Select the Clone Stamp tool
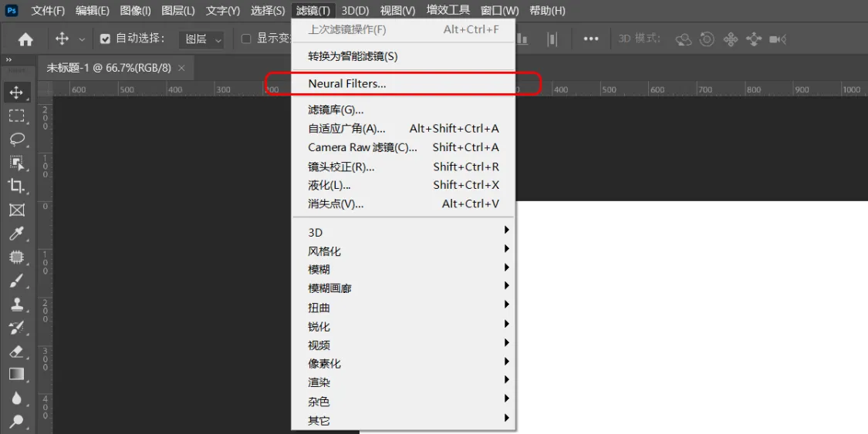Image resolution: width=868 pixels, height=434 pixels. point(17,304)
